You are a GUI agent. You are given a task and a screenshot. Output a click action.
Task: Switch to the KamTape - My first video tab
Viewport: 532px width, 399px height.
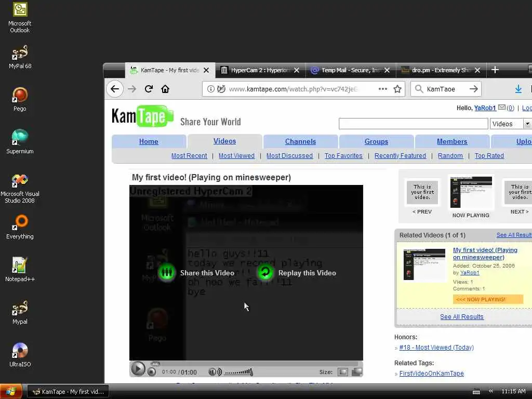170,70
